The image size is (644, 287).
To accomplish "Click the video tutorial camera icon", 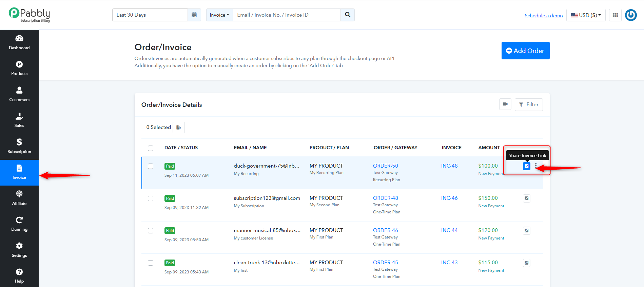I will [505, 104].
